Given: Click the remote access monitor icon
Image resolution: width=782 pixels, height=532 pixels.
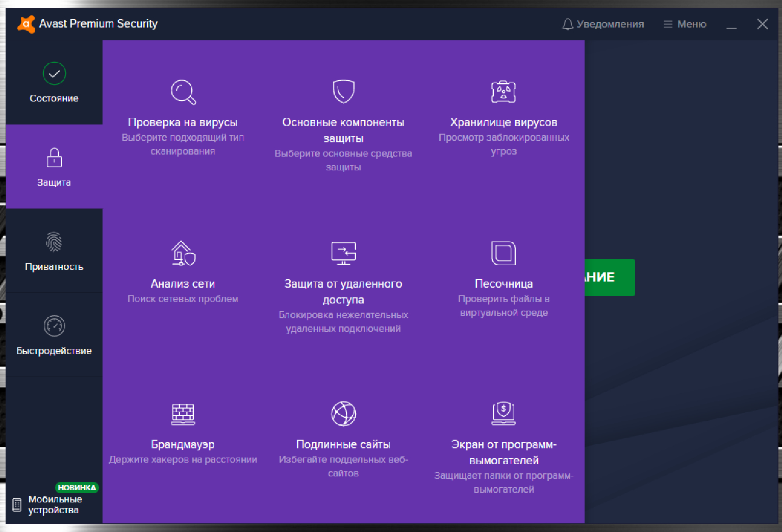Looking at the screenshot, I should click(x=343, y=253).
